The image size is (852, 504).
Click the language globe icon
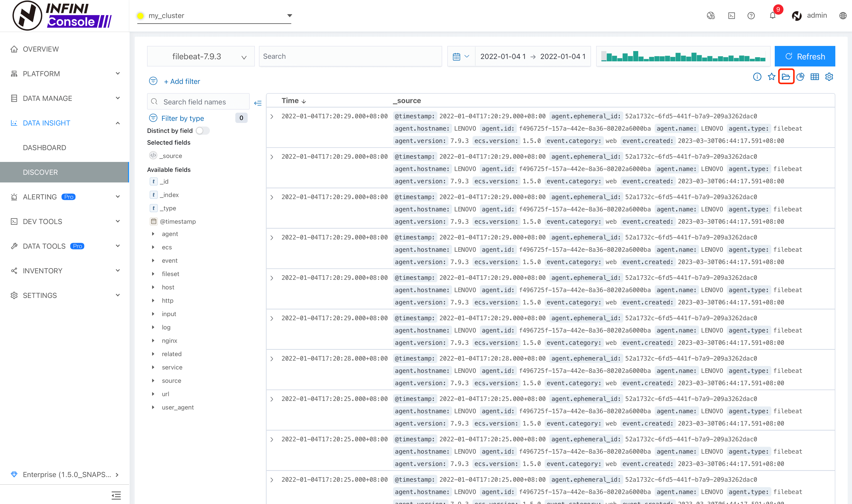(843, 16)
